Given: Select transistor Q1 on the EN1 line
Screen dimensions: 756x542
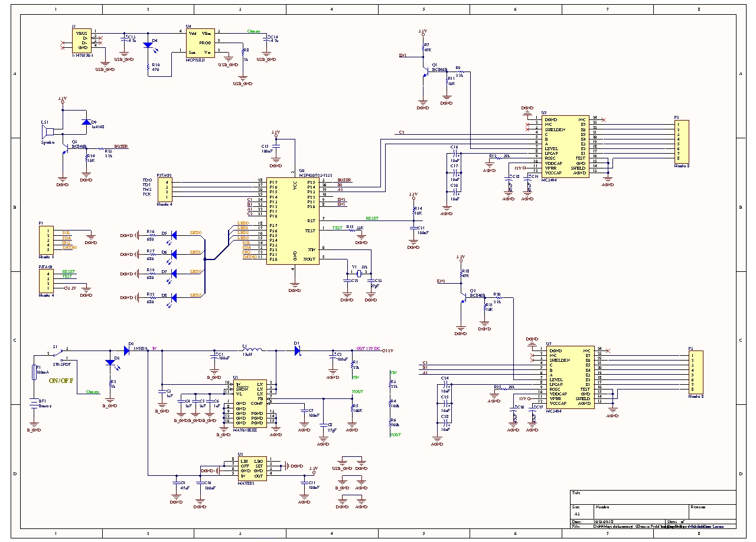Looking at the screenshot, I should [x=425, y=71].
